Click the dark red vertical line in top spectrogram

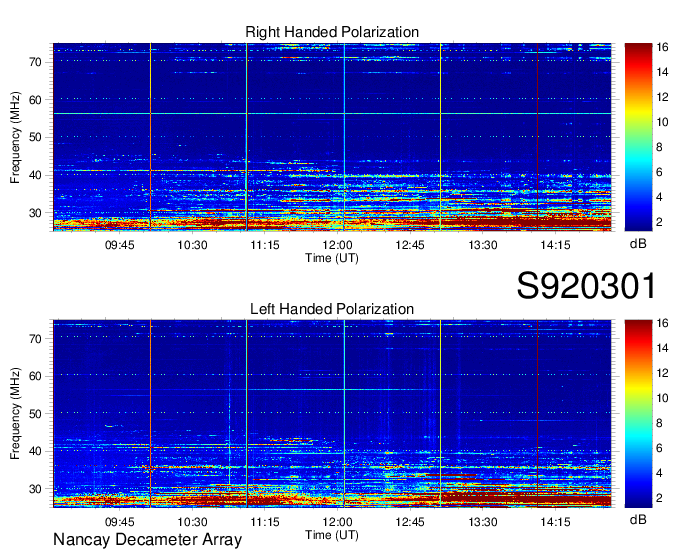click(537, 137)
